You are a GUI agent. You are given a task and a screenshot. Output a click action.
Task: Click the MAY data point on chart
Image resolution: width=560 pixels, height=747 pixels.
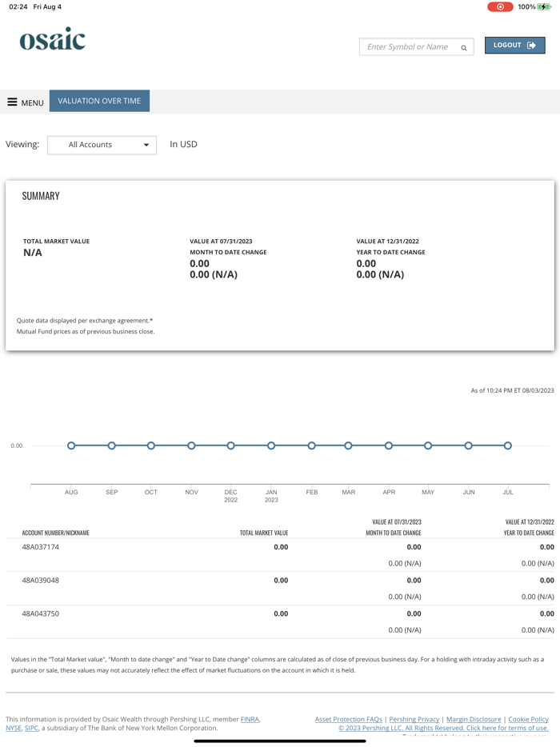point(428,446)
